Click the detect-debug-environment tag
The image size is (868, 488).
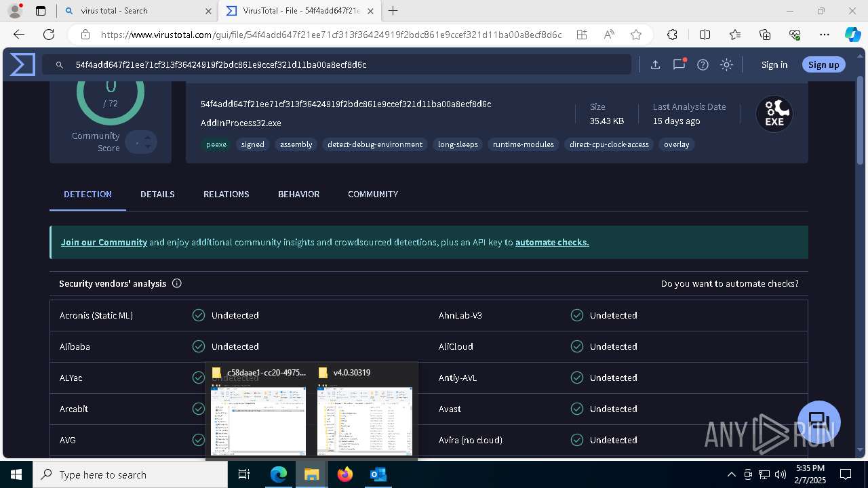[x=375, y=144]
